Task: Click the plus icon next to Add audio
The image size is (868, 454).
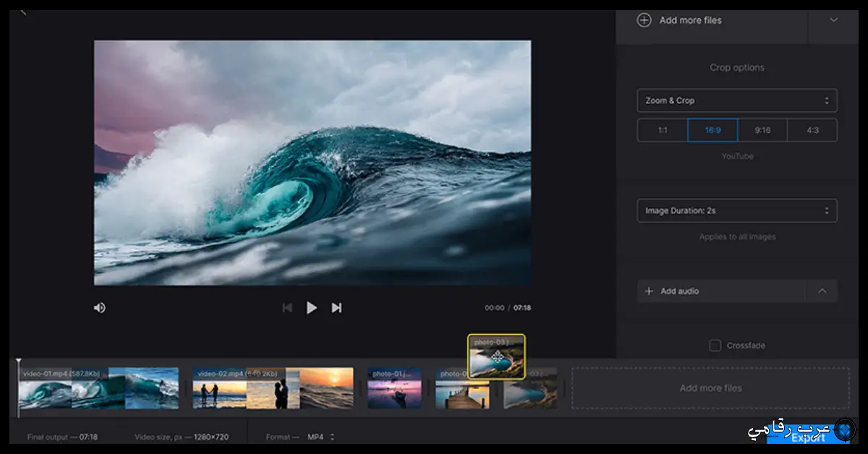Action: 650,291
